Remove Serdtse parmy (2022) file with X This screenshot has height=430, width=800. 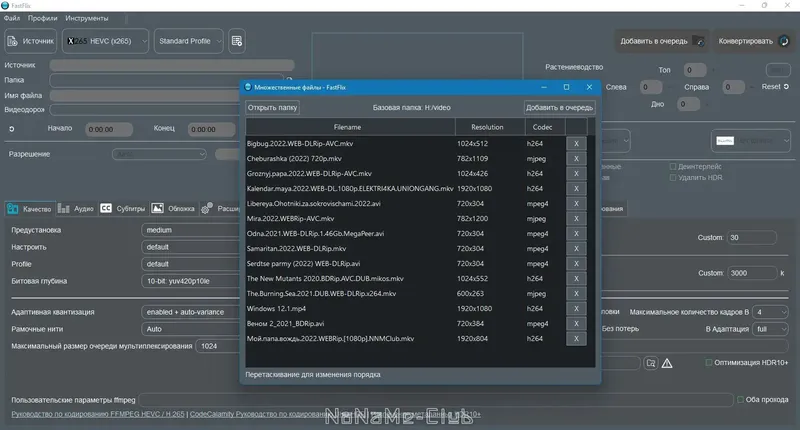[x=576, y=264]
